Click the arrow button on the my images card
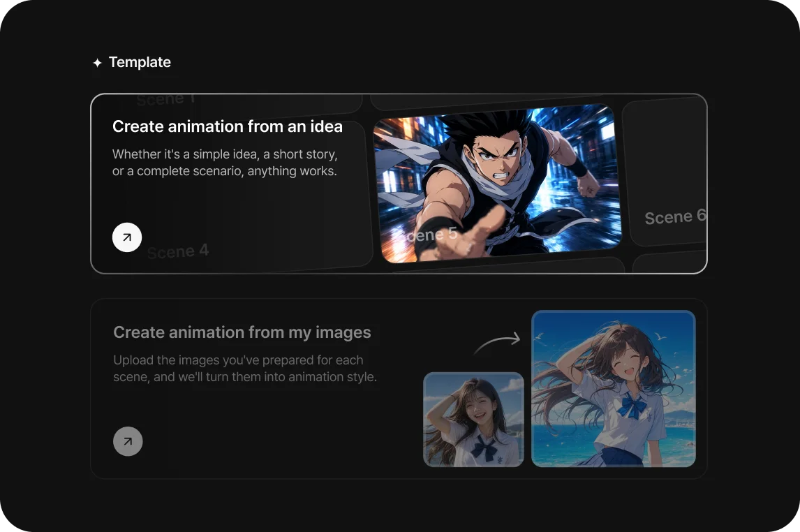The image size is (800, 532). 128,441
